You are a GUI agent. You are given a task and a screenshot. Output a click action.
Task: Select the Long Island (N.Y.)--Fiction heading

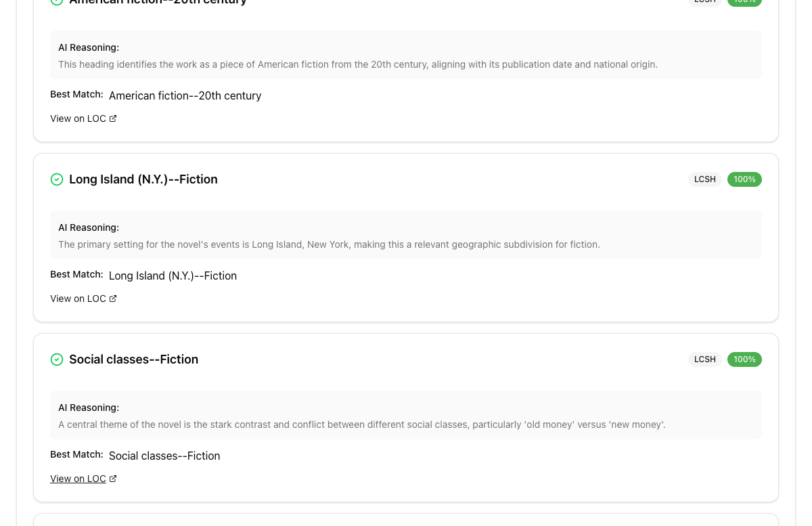coord(143,179)
